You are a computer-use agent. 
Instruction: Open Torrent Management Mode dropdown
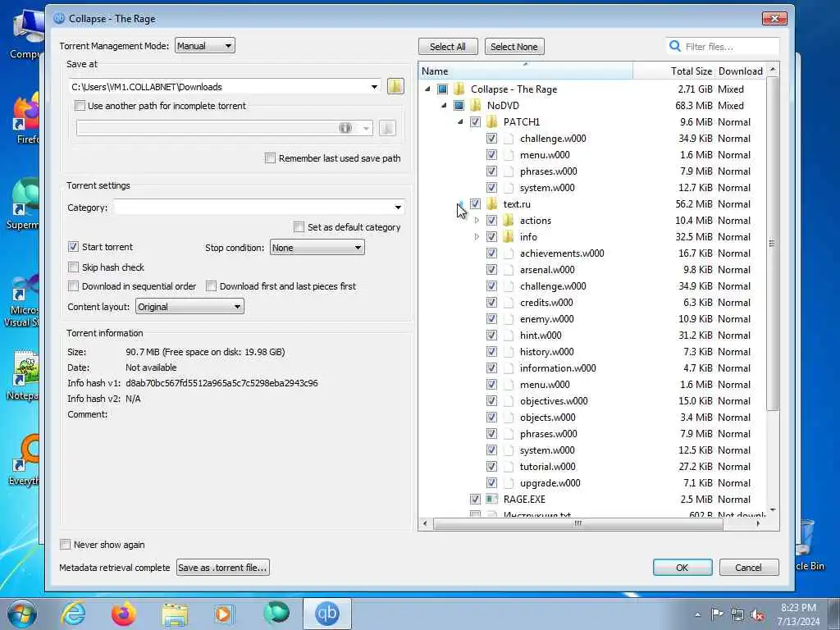tap(204, 46)
